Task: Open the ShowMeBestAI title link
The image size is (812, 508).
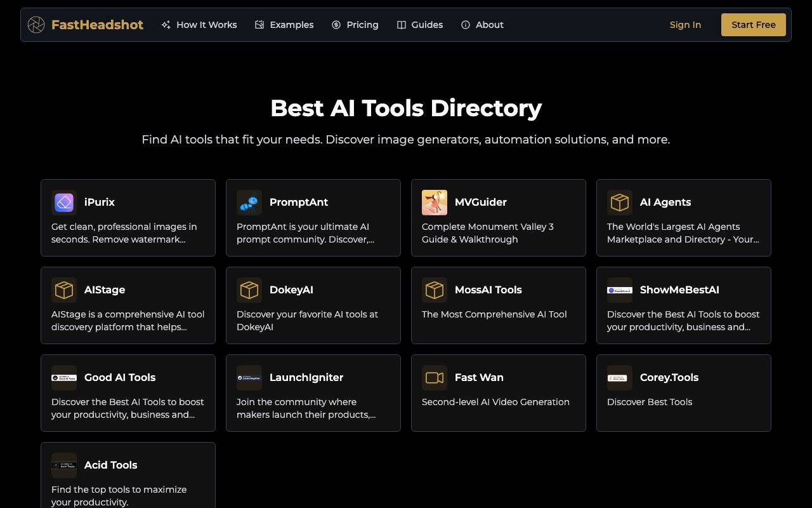Action: (x=679, y=290)
